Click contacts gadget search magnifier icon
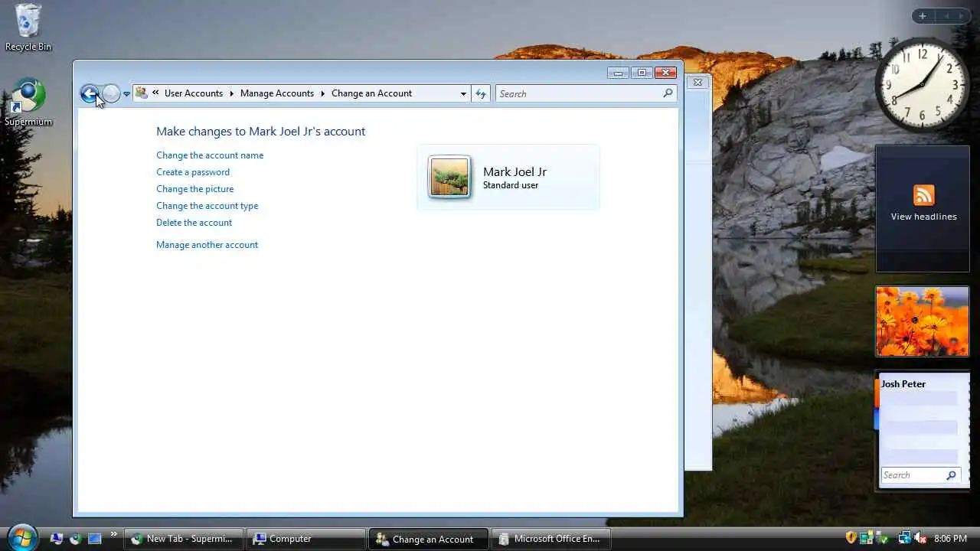Viewport: 980px width, 551px height. pos(952,475)
